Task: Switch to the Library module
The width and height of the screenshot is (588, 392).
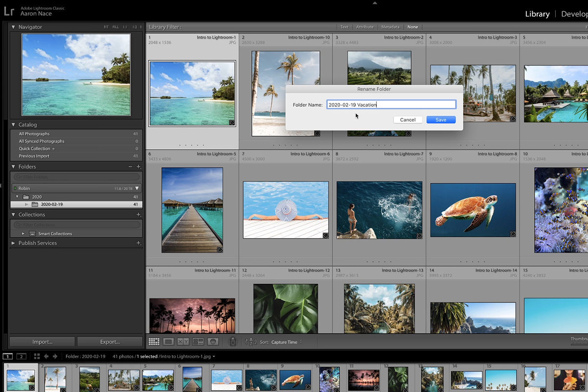Action: [x=537, y=14]
